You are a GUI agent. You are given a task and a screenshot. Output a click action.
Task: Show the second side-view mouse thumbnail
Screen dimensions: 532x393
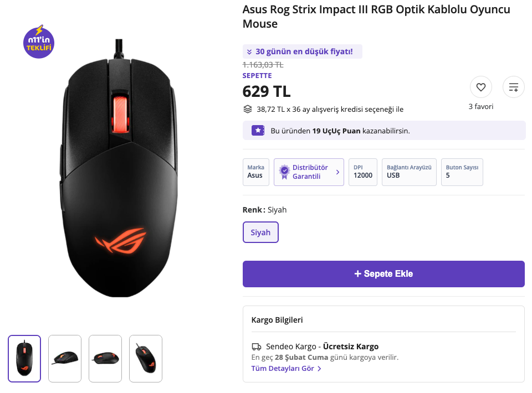click(x=65, y=359)
